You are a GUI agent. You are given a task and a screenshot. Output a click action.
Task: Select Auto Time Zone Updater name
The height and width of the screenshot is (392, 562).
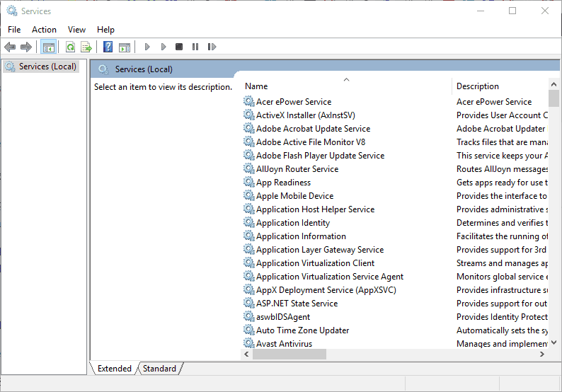[x=302, y=330]
